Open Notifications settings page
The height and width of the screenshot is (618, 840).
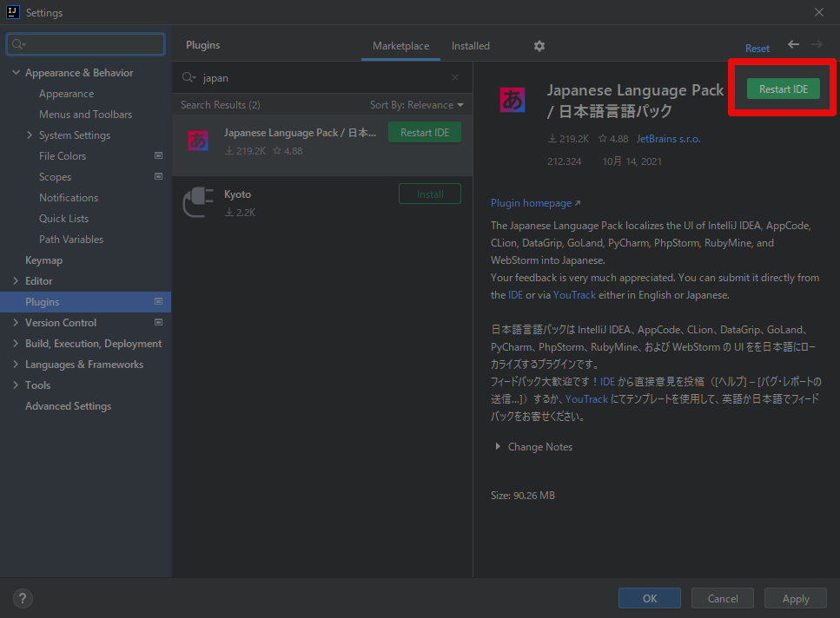69,198
